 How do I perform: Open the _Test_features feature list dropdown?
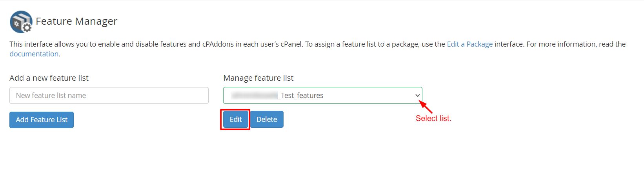[323, 96]
